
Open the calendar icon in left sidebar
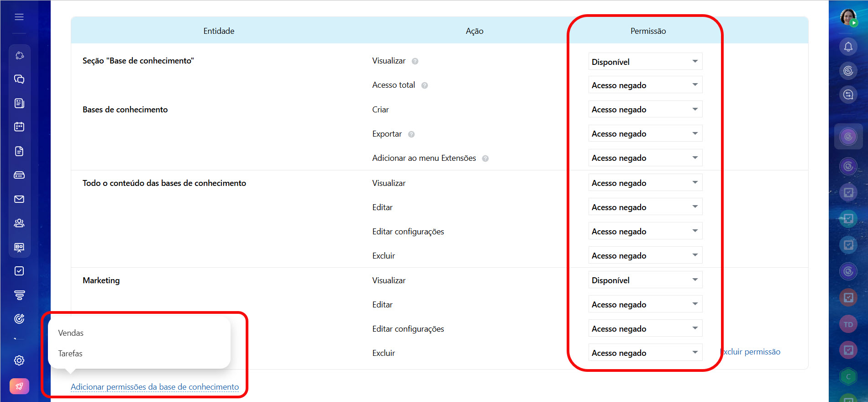point(19,127)
